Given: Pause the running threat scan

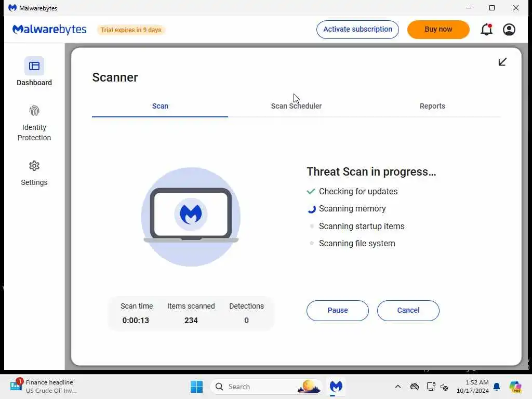Looking at the screenshot, I should point(338,311).
